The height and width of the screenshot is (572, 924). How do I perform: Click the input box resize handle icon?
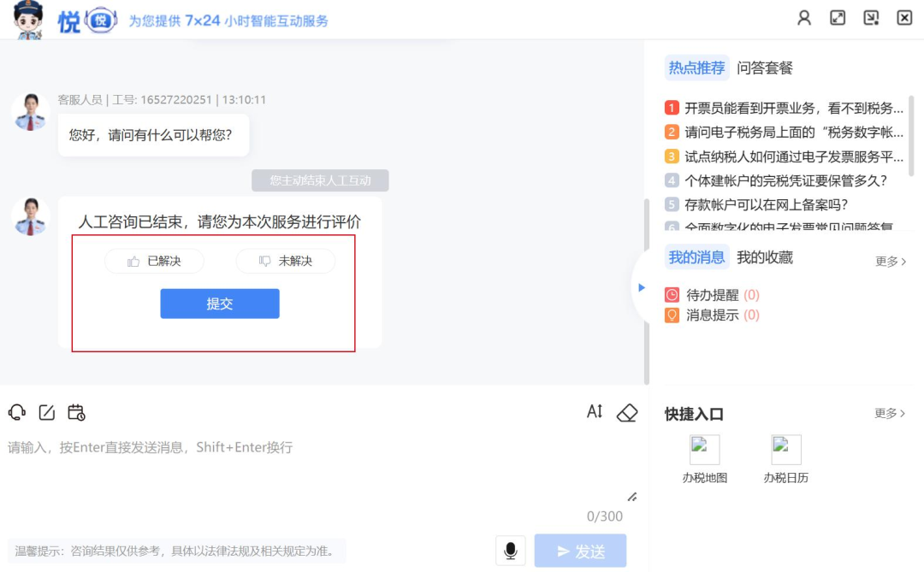(631, 497)
